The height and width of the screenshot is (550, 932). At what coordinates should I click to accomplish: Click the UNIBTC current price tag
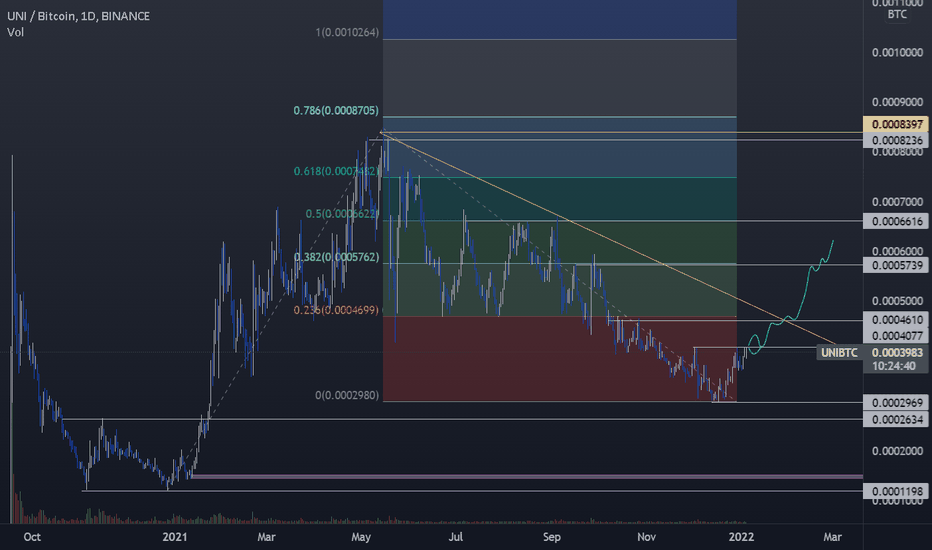coord(839,353)
